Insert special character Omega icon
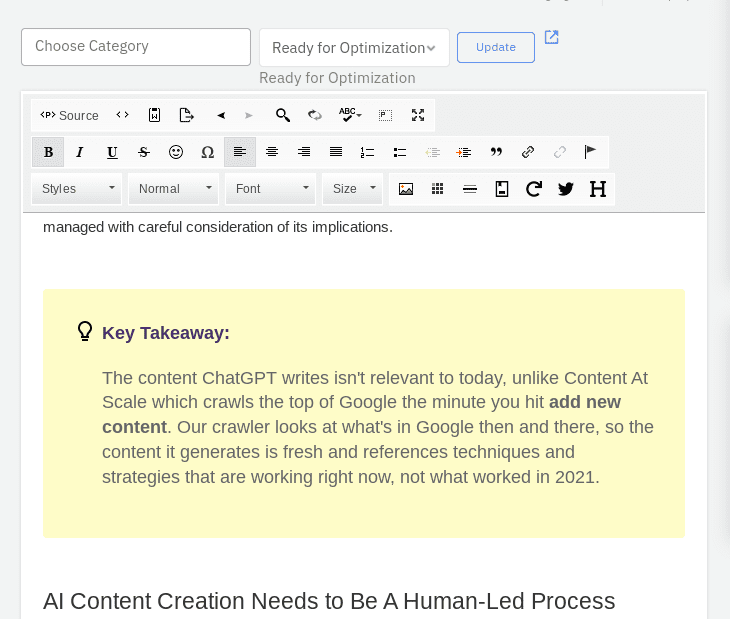Image resolution: width=730 pixels, height=619 pixels. click(x=208, y=152)
